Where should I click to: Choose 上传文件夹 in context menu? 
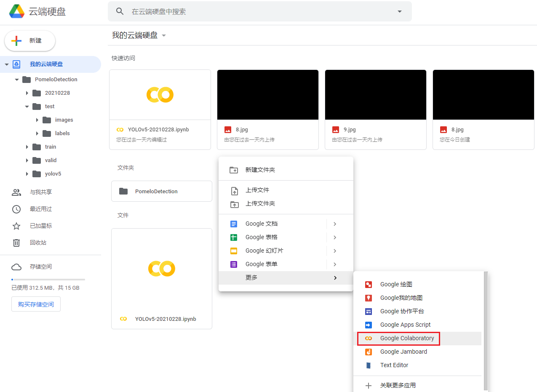coord(286,203)
